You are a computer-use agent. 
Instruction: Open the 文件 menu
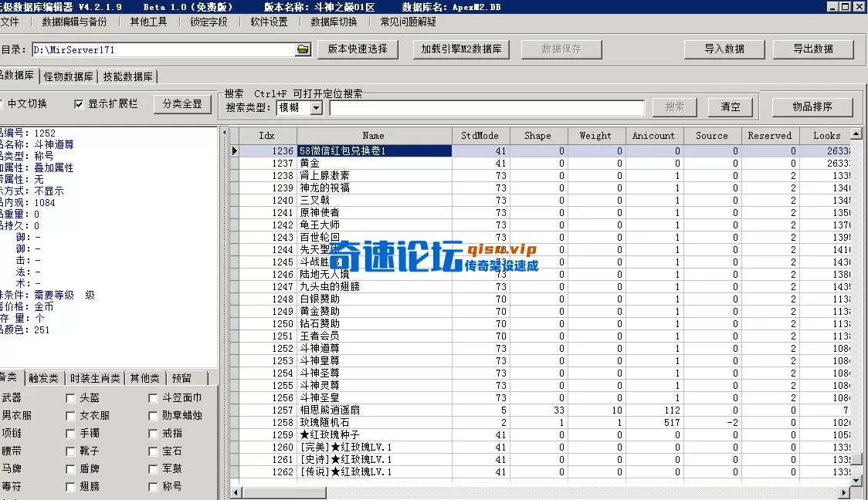pyautogui.click(x=9, y=22)
